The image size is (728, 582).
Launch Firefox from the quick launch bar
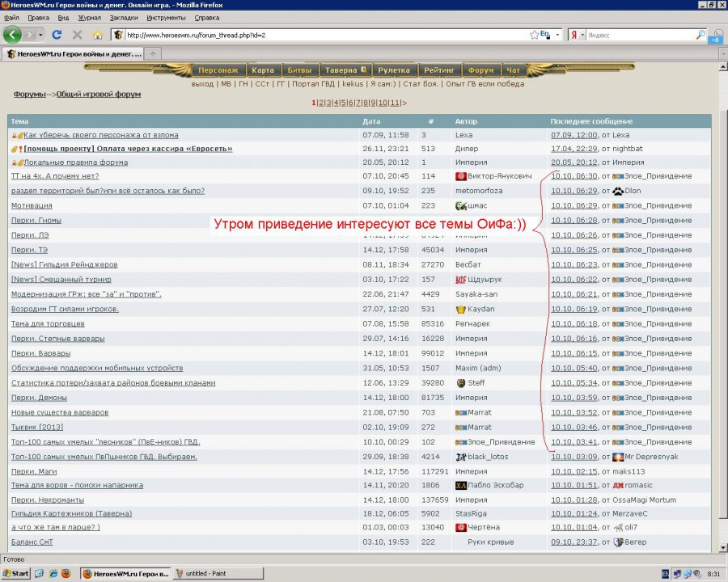pyautogui.click(x=66, y=573)
